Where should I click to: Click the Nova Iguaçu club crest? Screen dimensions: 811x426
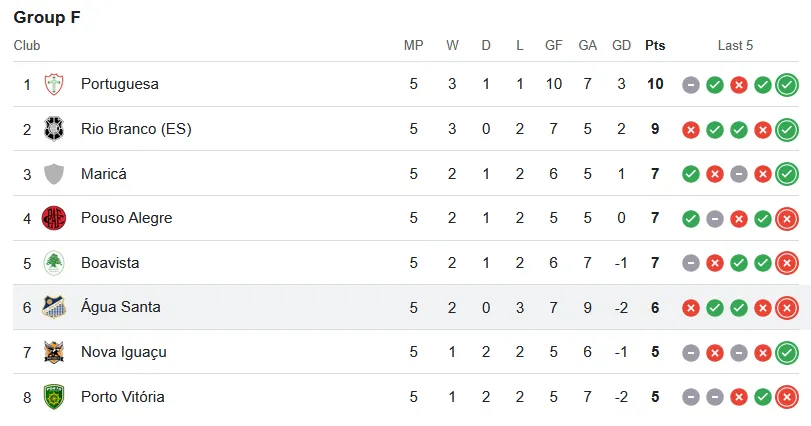(54, 352)
